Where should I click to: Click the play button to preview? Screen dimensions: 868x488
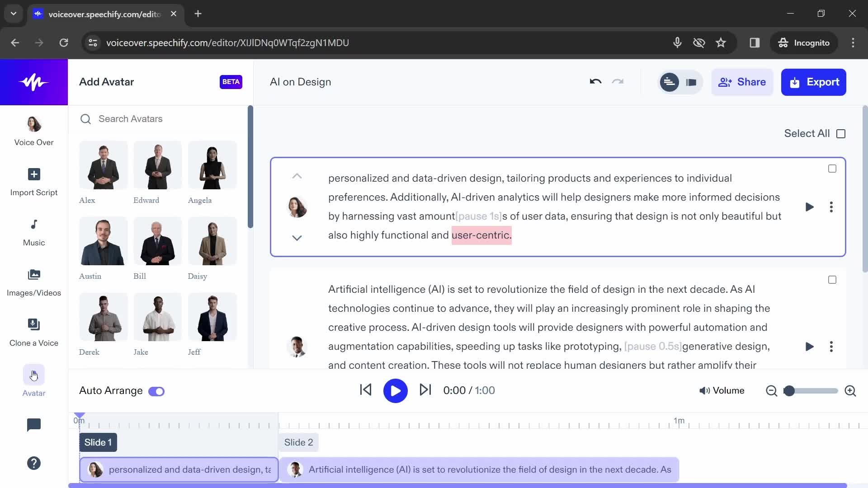coord(395,390)
